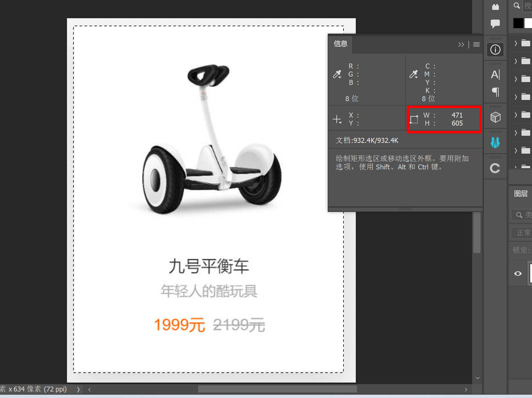This screenshot has width=532, height=398.
Task: Expand the fifth swatch folder group
Action: (x=516, y=115)
